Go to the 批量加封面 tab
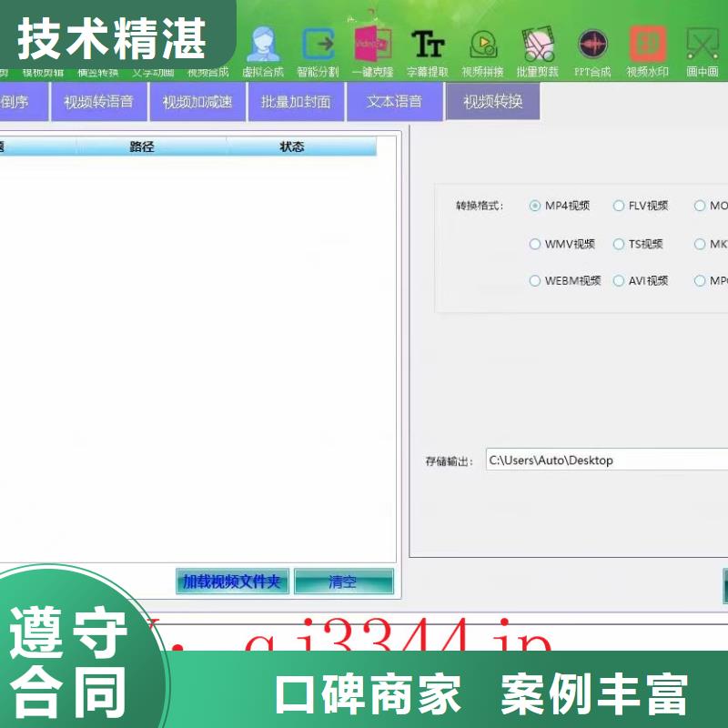 point(297,102)
